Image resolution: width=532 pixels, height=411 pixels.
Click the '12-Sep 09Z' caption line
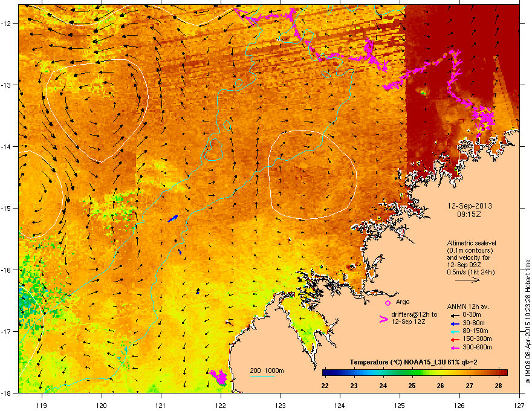click(x=464, y=265)
